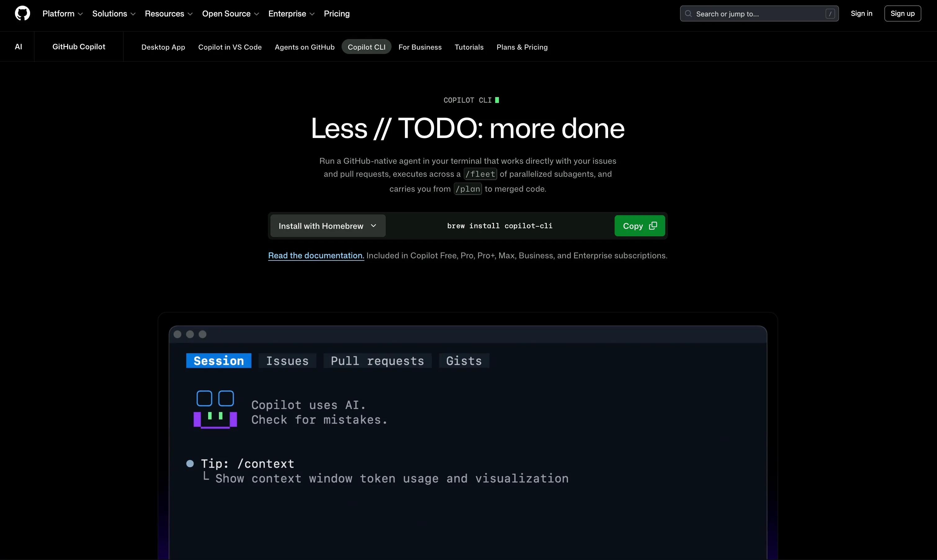937x560 pixels.
Task: Open For Business tab
Action: [420, 47]
